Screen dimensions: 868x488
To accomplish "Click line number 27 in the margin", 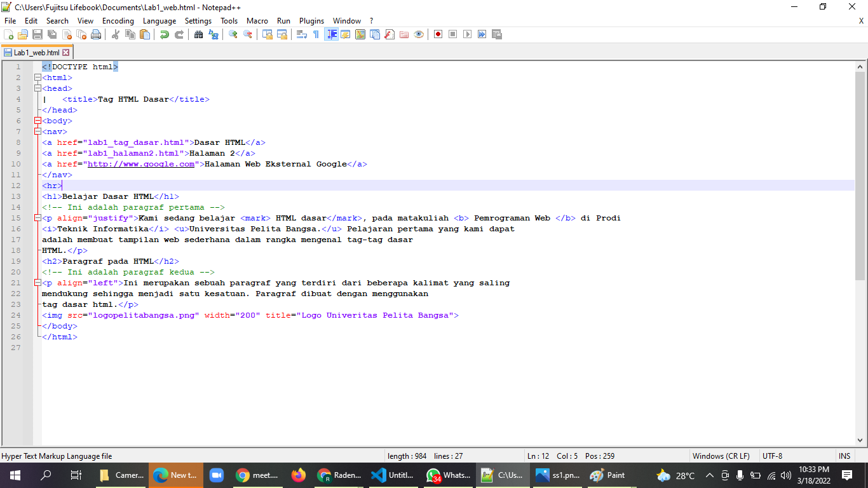I will point(17,348).
